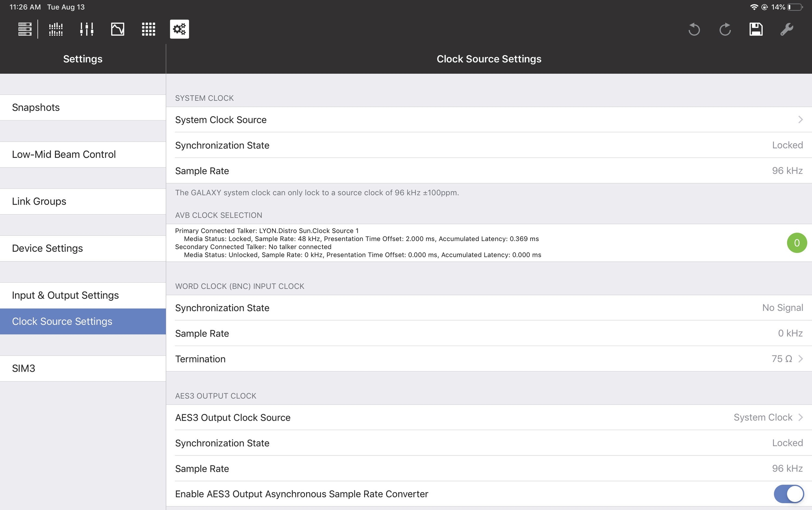
Task: Click the save floppy disk icon
Action: pyautogui.click(x=756, y=29)
